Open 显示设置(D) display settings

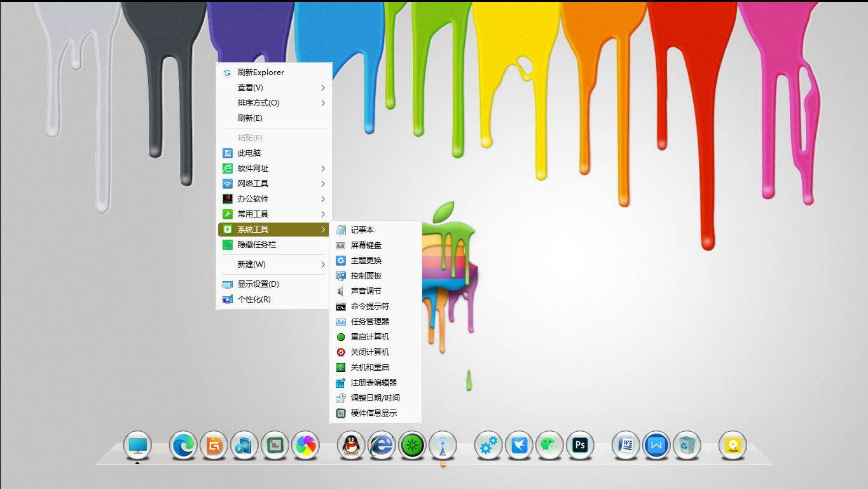coord(273,284)
